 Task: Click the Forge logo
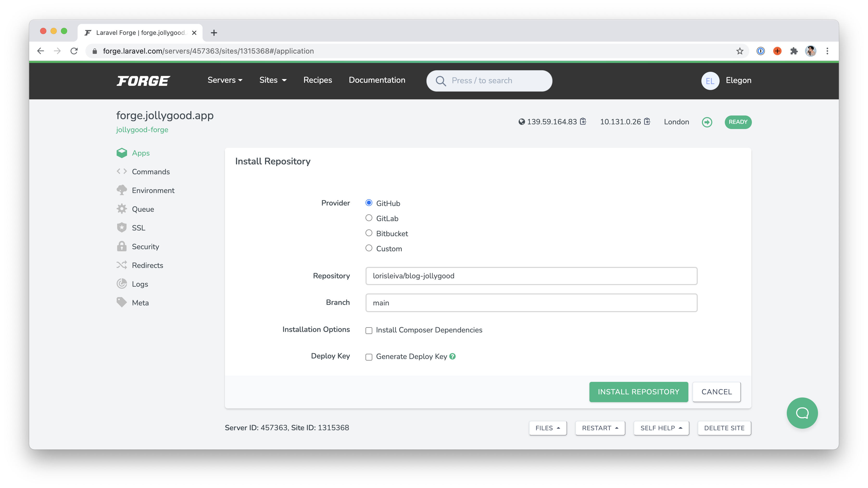pyautogui.click(x=143, y=80)
